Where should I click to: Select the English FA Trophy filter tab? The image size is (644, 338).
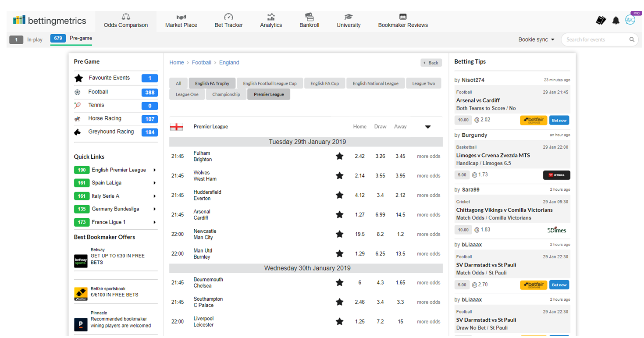212,83
